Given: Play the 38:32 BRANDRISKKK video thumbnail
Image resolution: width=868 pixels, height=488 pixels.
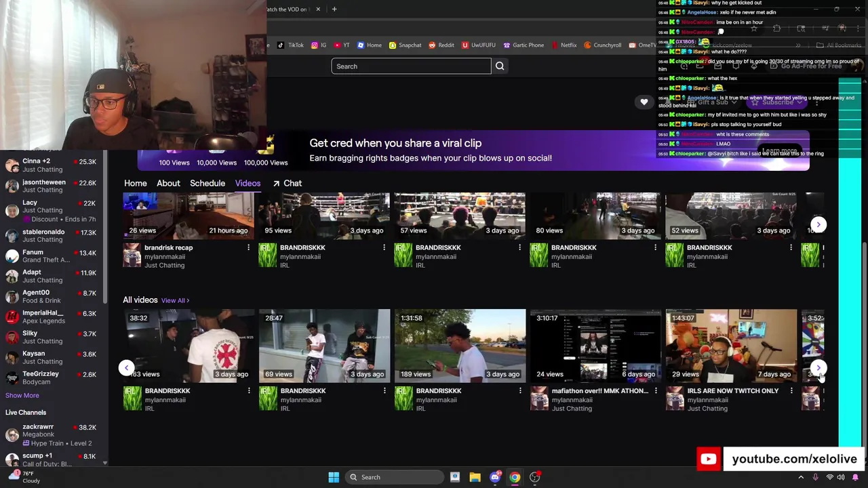Looking at the screenshot, I should [x=189, y=345].
